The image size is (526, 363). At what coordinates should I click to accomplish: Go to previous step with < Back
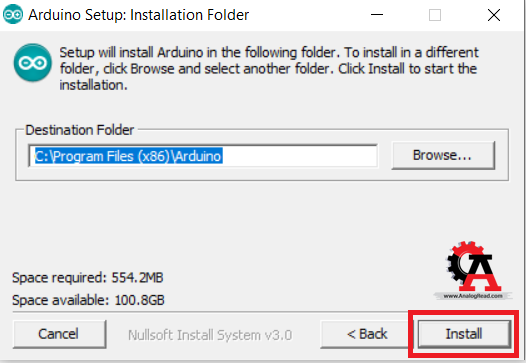367,334
